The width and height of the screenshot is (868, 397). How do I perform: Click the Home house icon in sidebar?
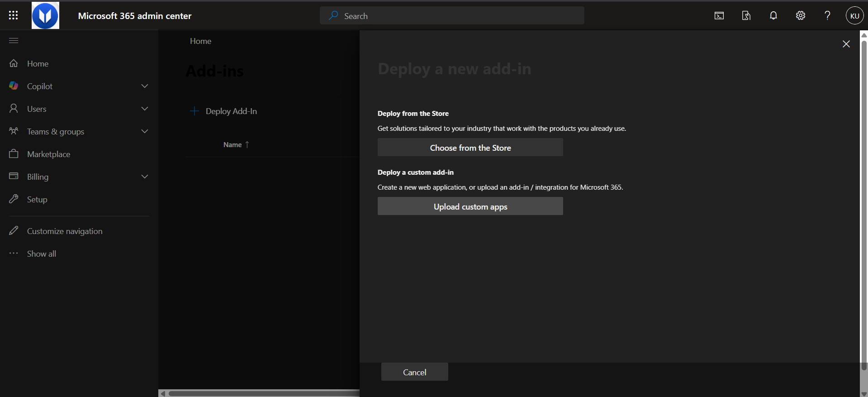click(14, 63)
